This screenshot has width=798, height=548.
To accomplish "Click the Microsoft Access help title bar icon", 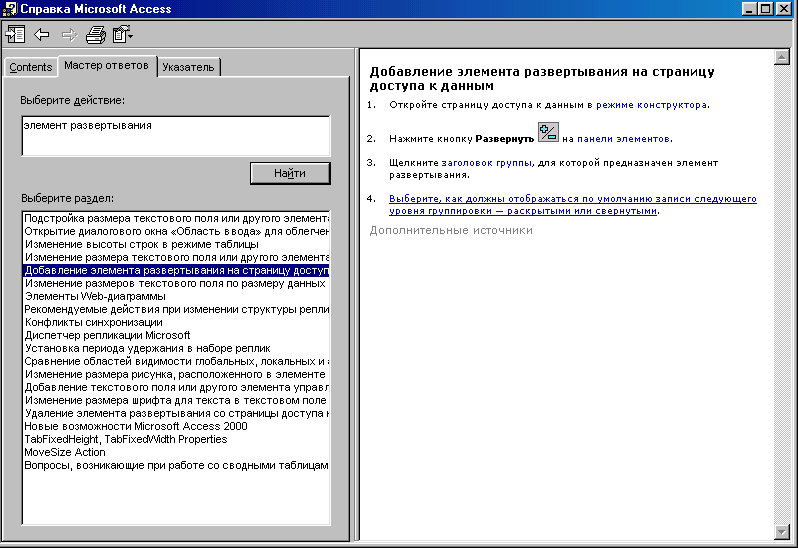I will tap(10, 9).
